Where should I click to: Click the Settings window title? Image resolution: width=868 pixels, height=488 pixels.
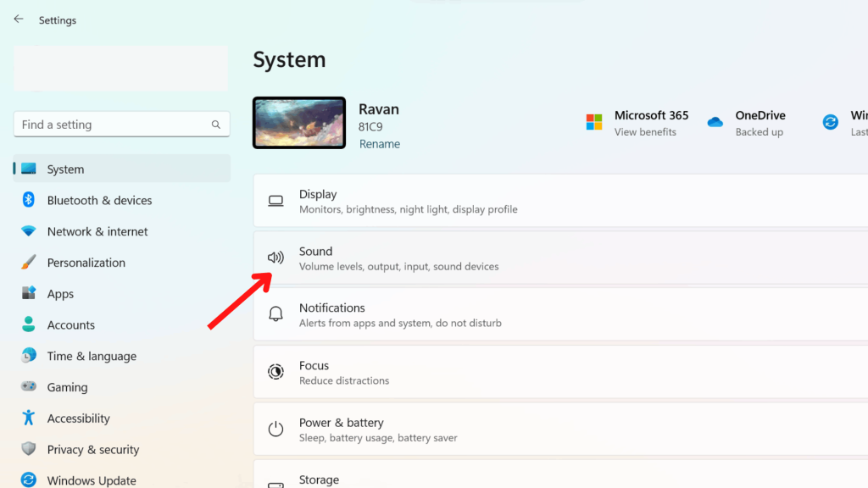[58, 20]
